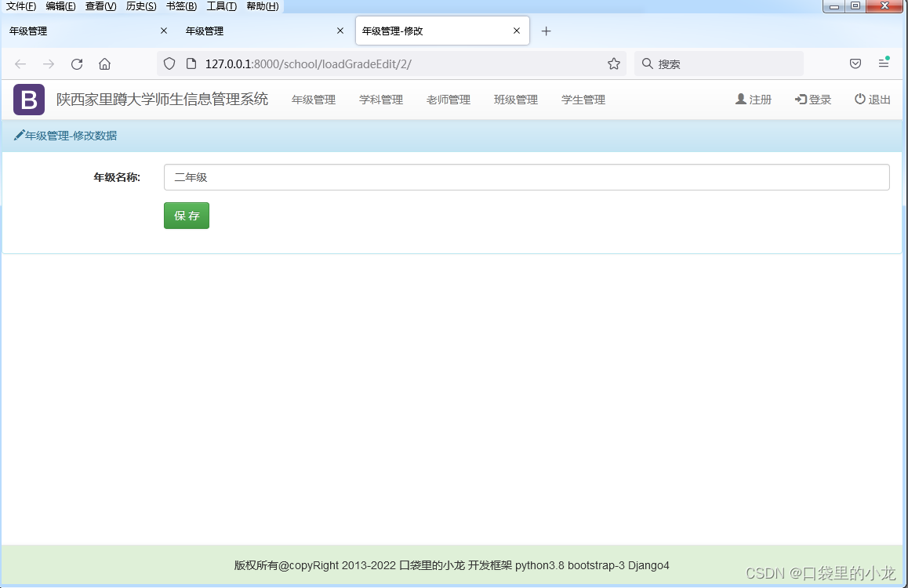Image resolution: width=908 pixels, height=588 pixels.
Task: Open the Firefox hamburger menu
Action: click(x=884, y=63)
